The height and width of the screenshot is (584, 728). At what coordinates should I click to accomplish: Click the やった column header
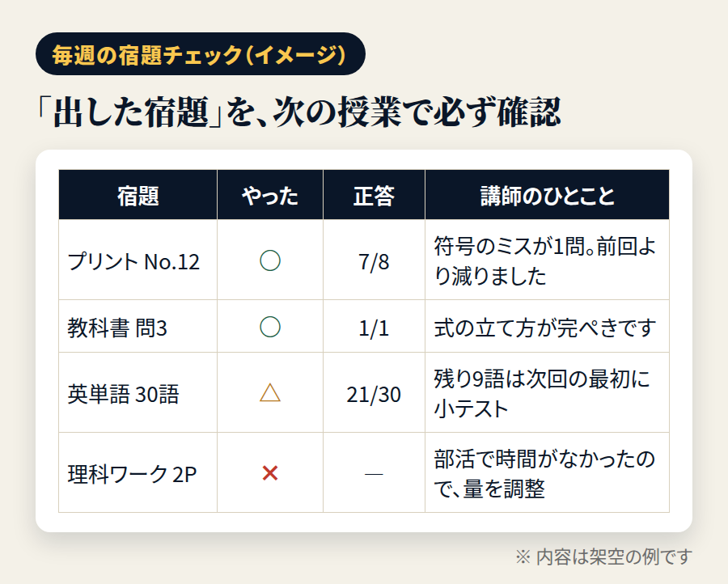[x=270, y=194]
